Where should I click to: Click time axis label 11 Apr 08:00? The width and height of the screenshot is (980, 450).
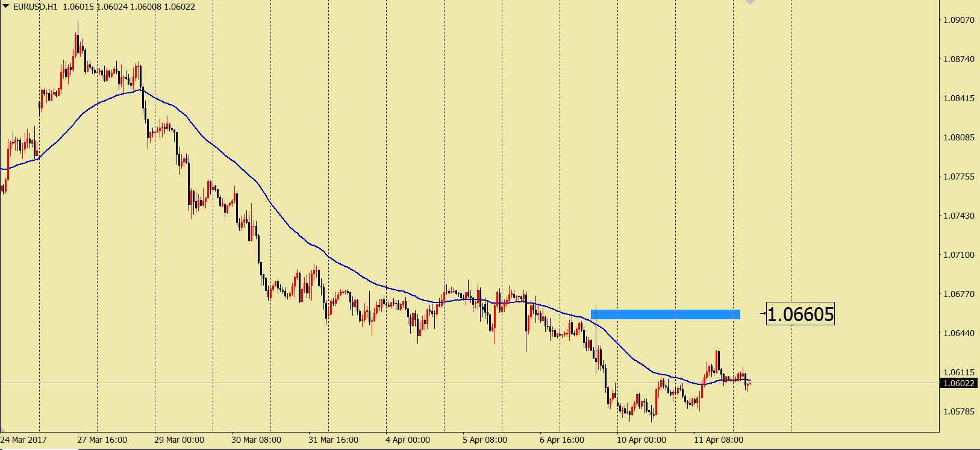point(719,440)
